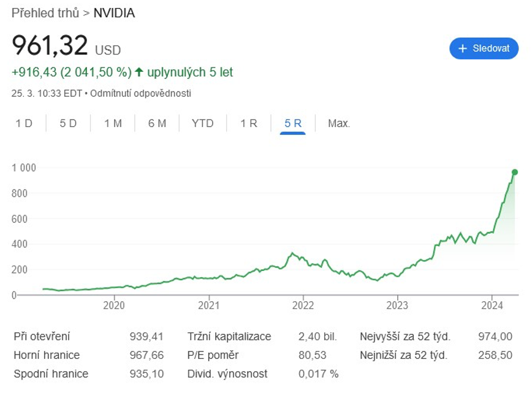Select the 1 M range tab
The width and height of the screenshot is (532, 395).
click(113, 123)
